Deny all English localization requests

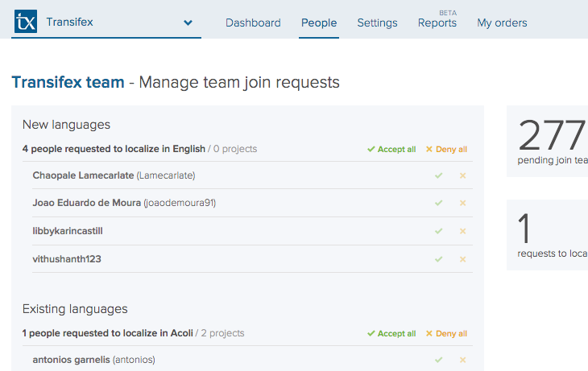pos(446,149)
